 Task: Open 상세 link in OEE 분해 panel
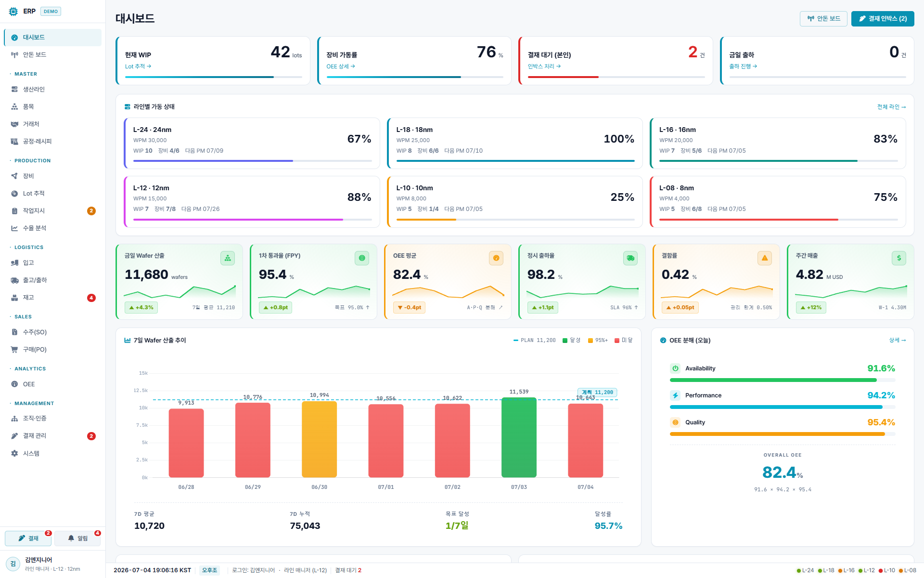[898, 340]
